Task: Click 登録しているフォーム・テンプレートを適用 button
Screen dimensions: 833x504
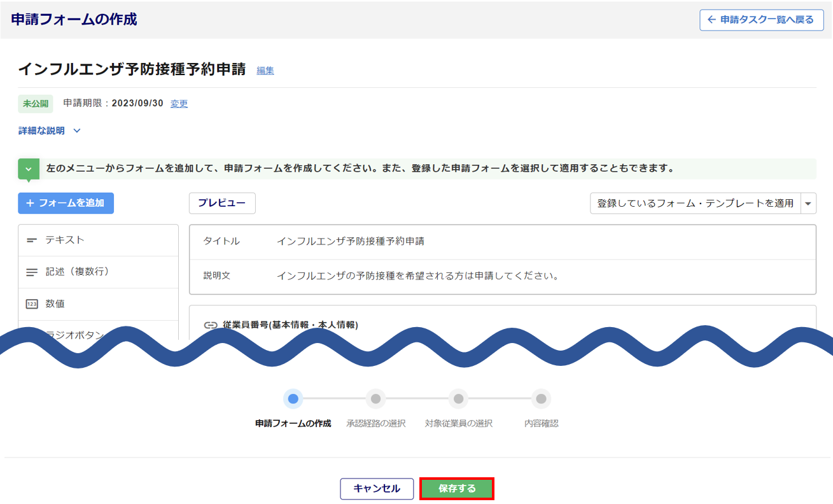Action: pos(695,204)
